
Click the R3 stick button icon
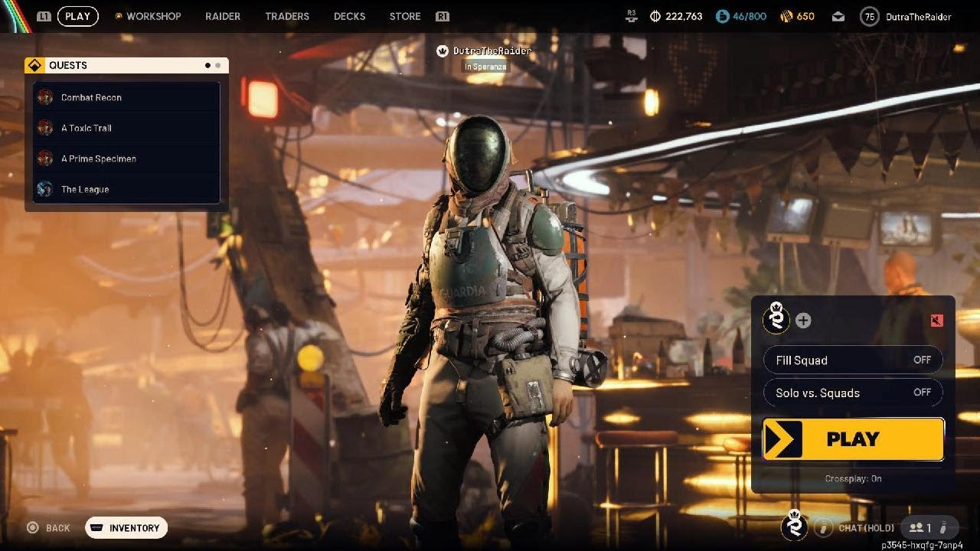click(632, 16)
